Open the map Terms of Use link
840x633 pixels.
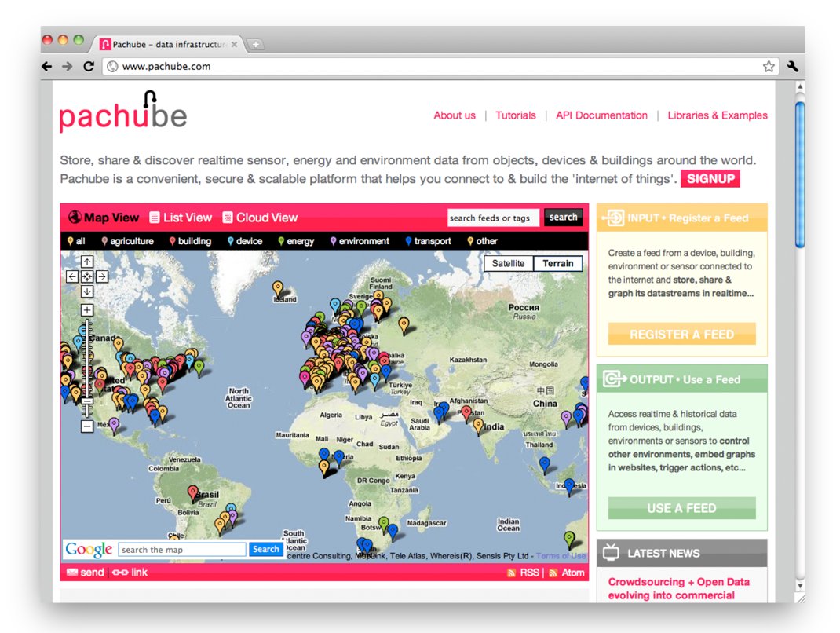(561, 556)
